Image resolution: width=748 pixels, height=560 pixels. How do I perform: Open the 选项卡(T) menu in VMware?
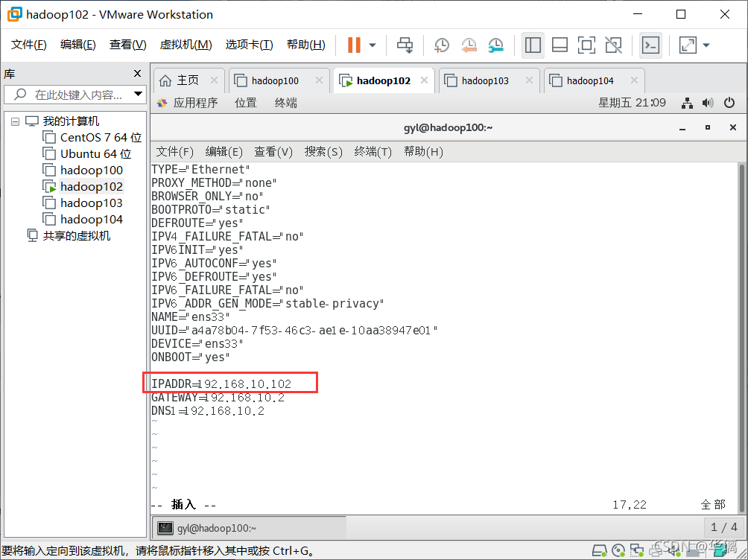[249, 45]
